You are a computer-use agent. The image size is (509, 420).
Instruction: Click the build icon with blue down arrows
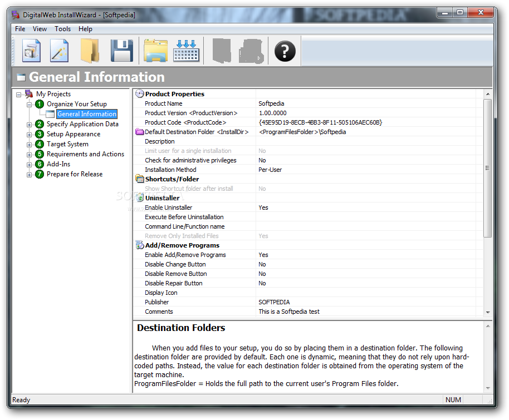pos(186,51)
